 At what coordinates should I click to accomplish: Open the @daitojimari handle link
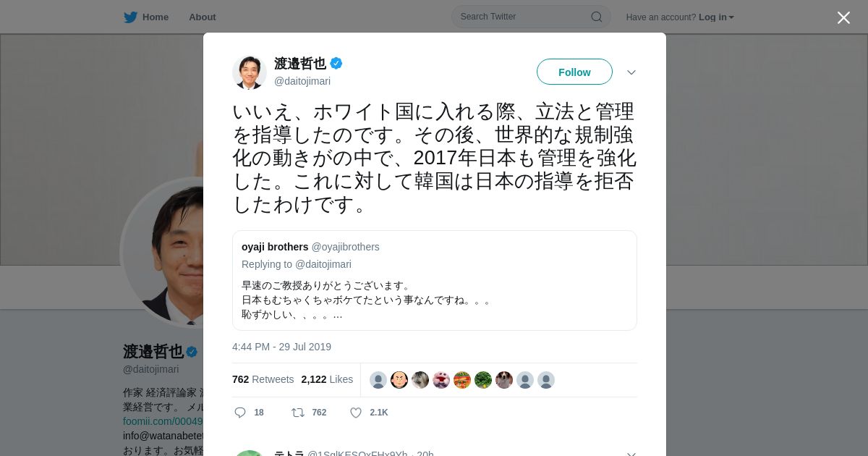[x=302, y=81]
